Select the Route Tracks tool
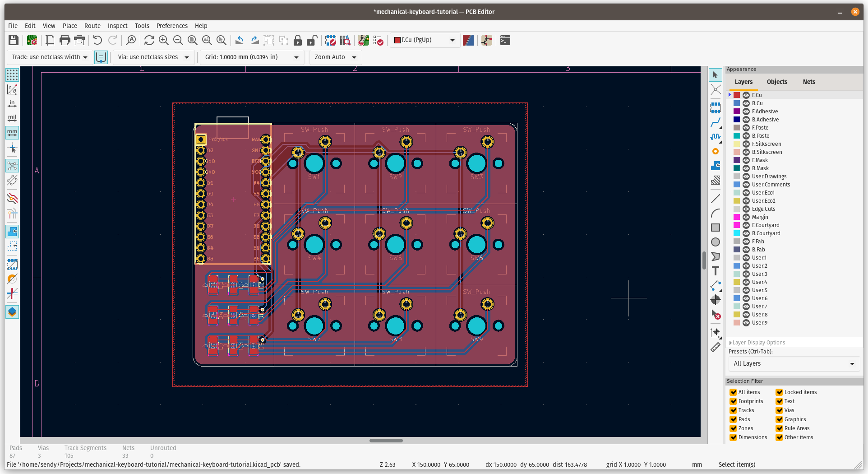 click(716, 123)
